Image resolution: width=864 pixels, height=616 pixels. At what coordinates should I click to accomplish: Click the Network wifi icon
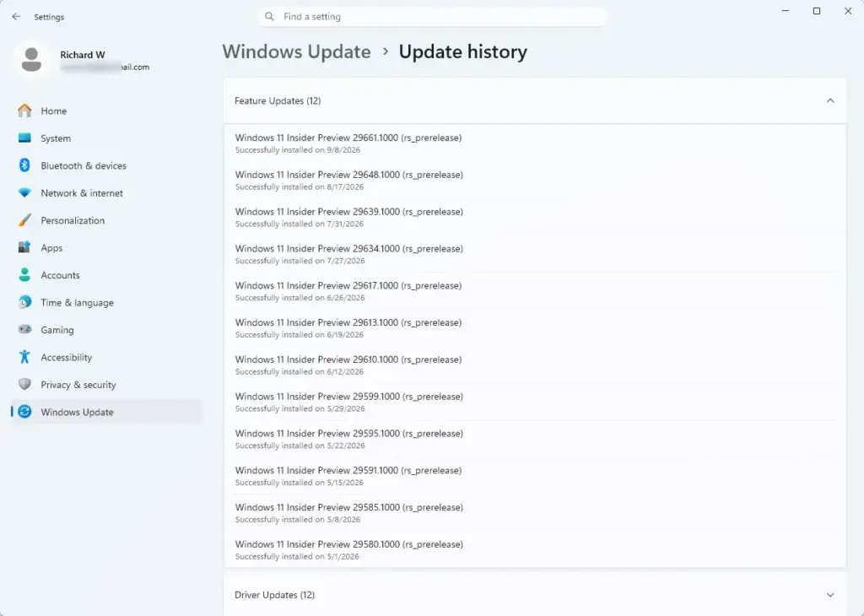(24, 193)
